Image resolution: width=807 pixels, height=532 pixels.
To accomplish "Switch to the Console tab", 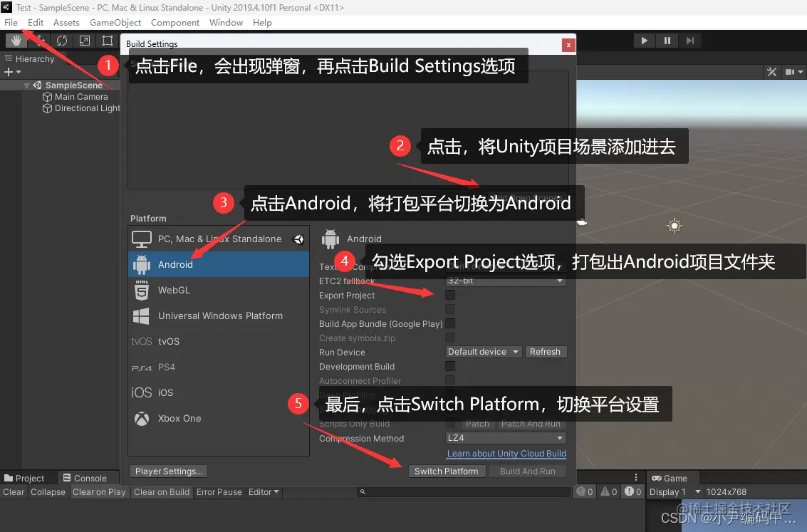I will point(85,478).
